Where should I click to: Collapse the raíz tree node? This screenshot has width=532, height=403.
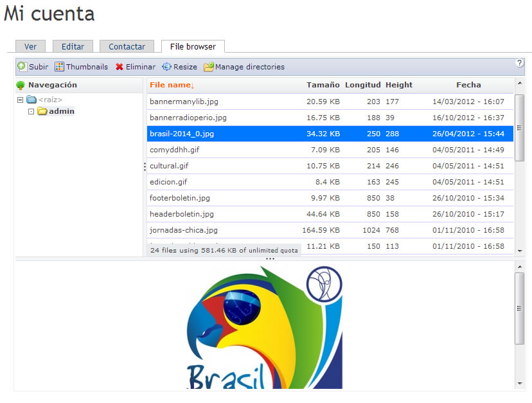point(20,100)
